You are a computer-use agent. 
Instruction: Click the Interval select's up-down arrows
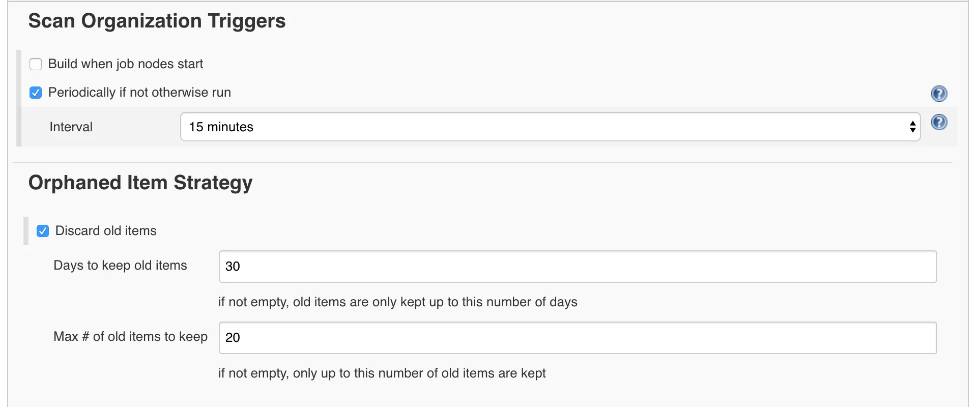click(912, 127)
